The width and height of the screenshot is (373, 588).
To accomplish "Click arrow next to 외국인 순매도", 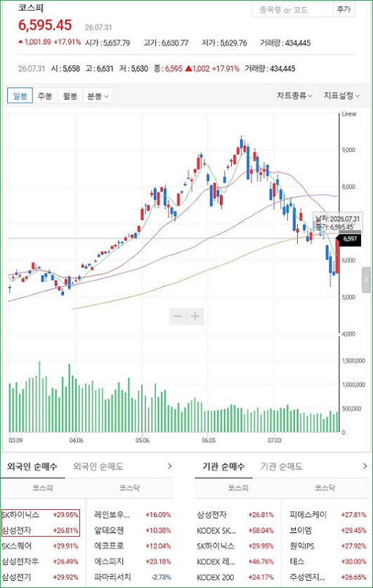I will click(x=170, y=466).
